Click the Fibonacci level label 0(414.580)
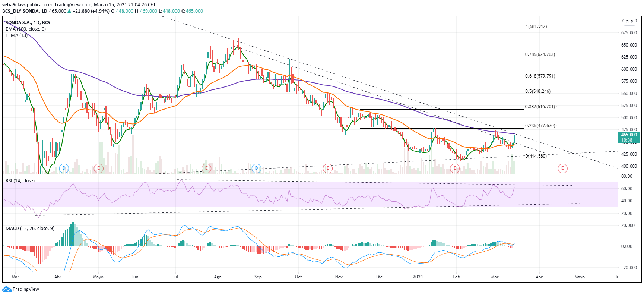This screenshot has width=644, height=296. pyautogui.click(x=536, y=156)
